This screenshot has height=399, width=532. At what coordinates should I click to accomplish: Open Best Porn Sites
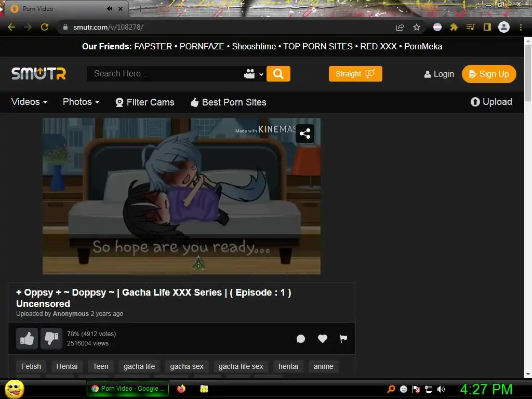pyautogui.click(x=229, y=102)
